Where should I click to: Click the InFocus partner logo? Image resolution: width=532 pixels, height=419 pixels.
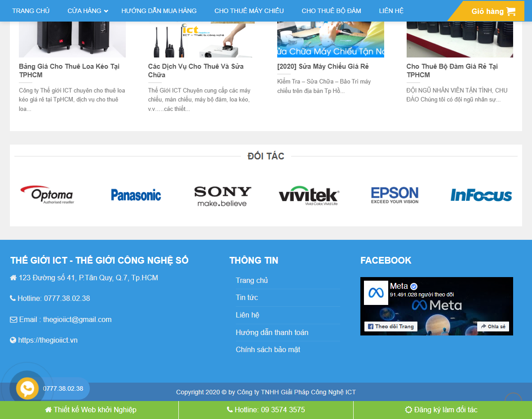click(x=481, y=195)
